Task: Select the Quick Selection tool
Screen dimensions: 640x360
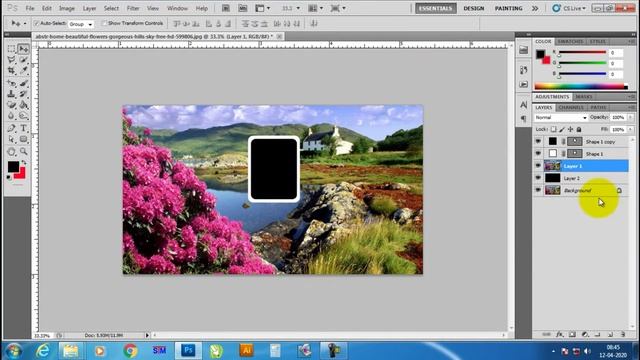Action: [23, 60]
